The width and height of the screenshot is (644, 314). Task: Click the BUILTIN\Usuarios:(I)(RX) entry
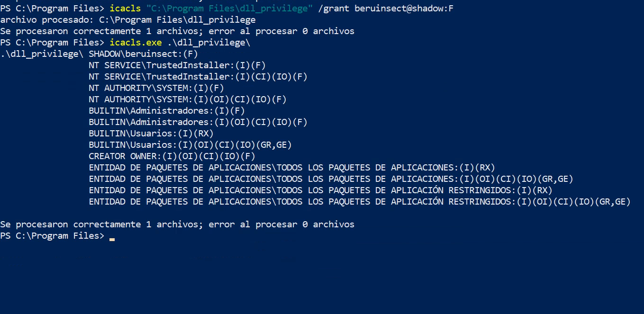(x=151, y=134)
